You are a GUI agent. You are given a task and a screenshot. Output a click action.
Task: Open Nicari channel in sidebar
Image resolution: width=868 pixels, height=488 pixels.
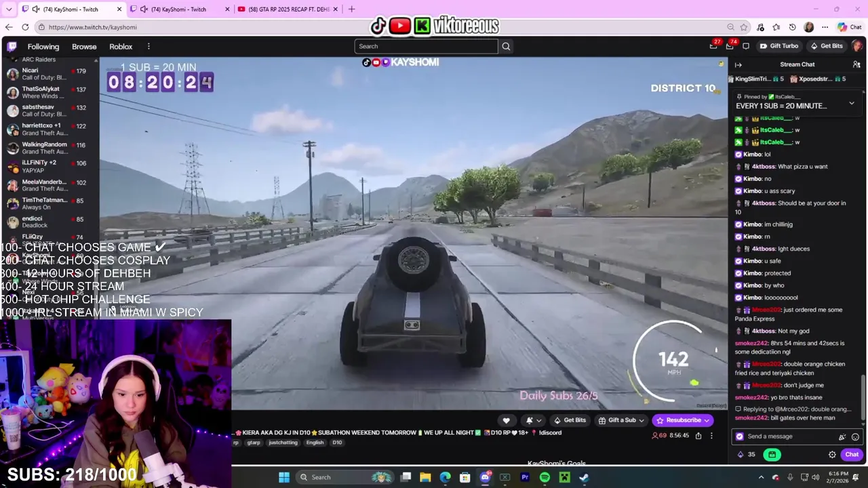(50, 74)
